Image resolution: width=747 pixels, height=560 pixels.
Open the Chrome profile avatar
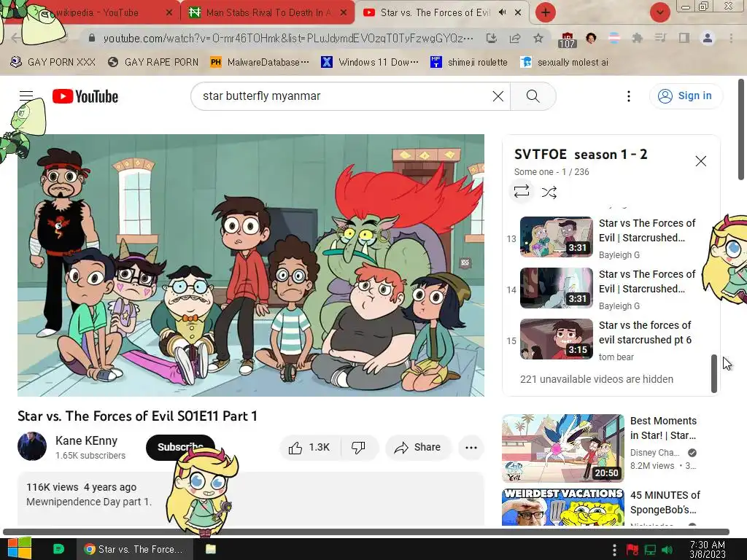pos(708,38)
